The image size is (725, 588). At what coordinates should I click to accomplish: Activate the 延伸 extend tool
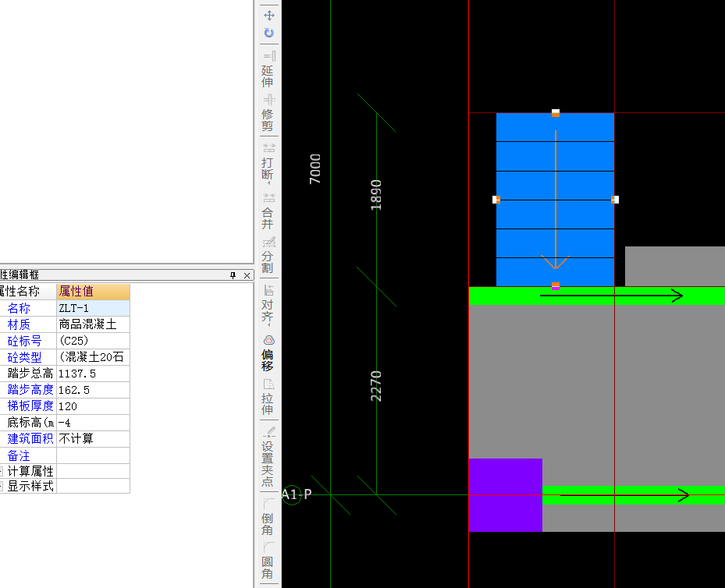(x=268, y=69)
